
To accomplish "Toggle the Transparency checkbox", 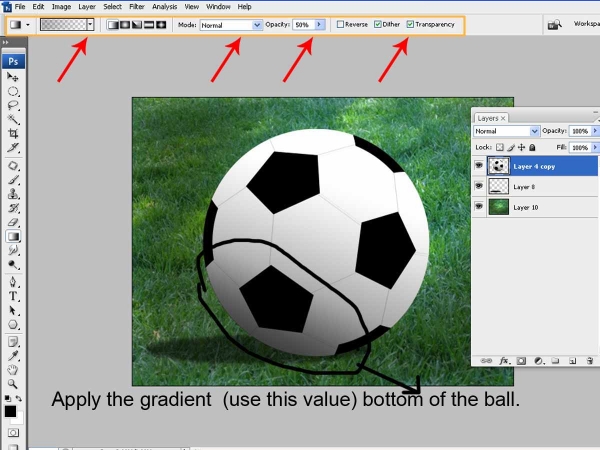I will (x=410, y=24).
